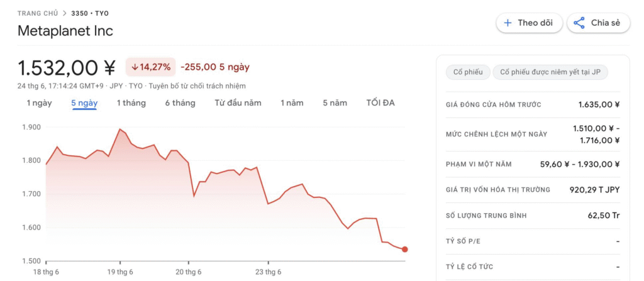Screen dimensions: 644x281
Task: Open Tuyên bố từ chối trách nhiệm link
Action: point(197,86)
